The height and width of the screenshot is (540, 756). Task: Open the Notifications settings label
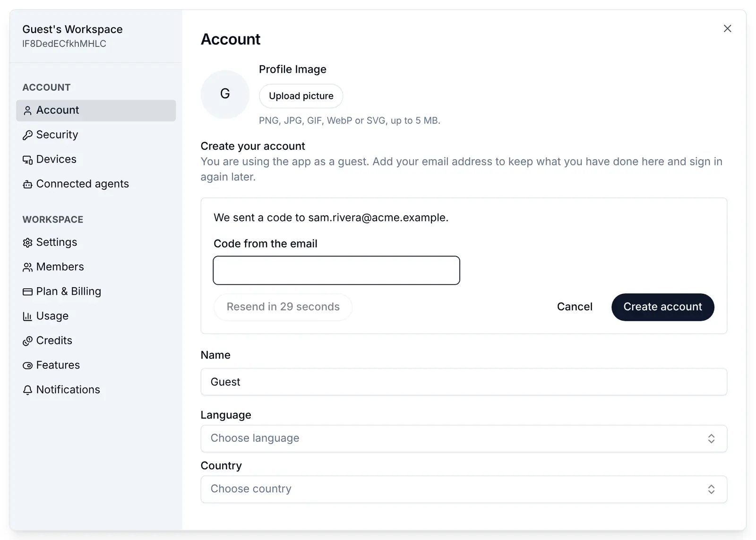pyautogui.click(x=68, y=389)
